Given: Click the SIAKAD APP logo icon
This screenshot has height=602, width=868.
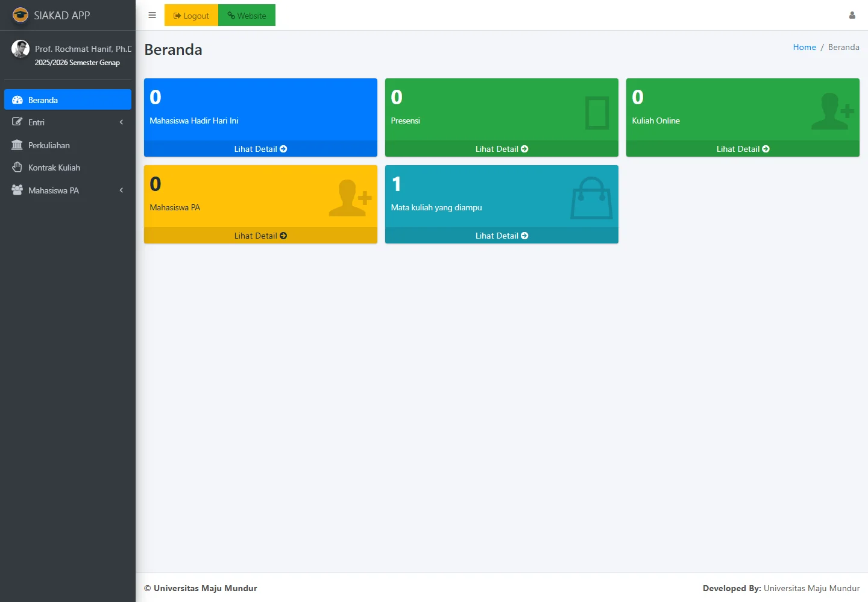Looking at the screenshot, I should coord(20,15).
